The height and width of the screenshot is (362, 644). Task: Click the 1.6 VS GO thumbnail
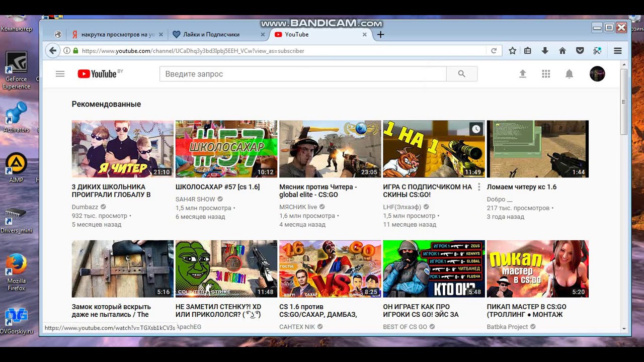coord(330,269)
